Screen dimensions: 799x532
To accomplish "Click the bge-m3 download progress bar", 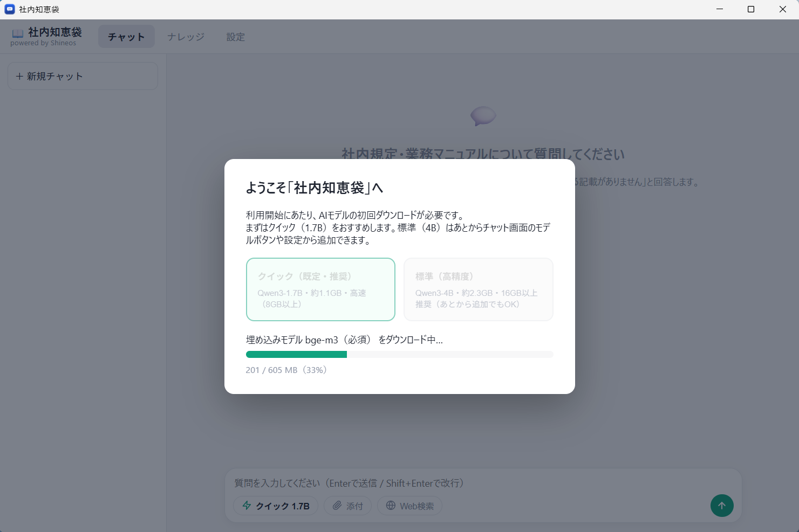I will click(x=400, y=354).
